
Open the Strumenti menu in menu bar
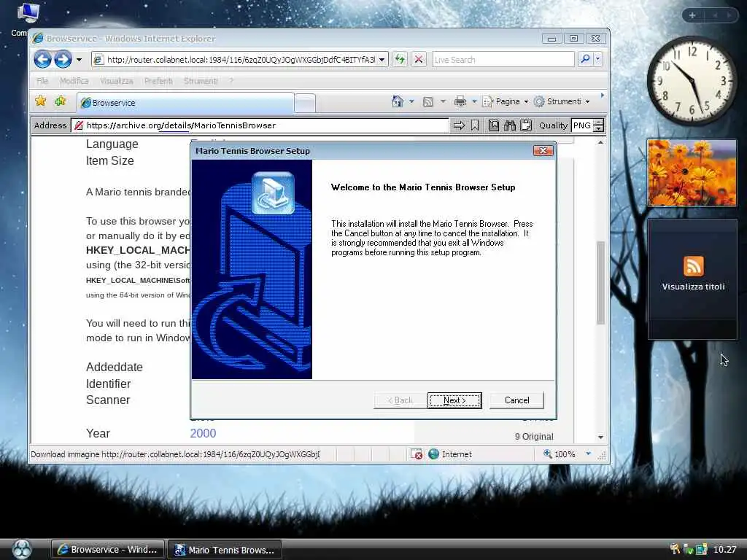[x=201, y=81]
